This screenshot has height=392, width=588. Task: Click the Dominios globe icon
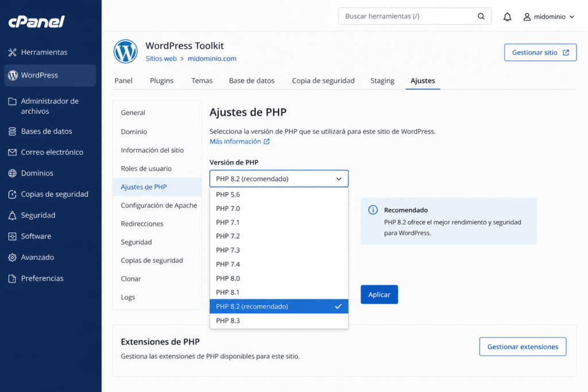[13, 173]
